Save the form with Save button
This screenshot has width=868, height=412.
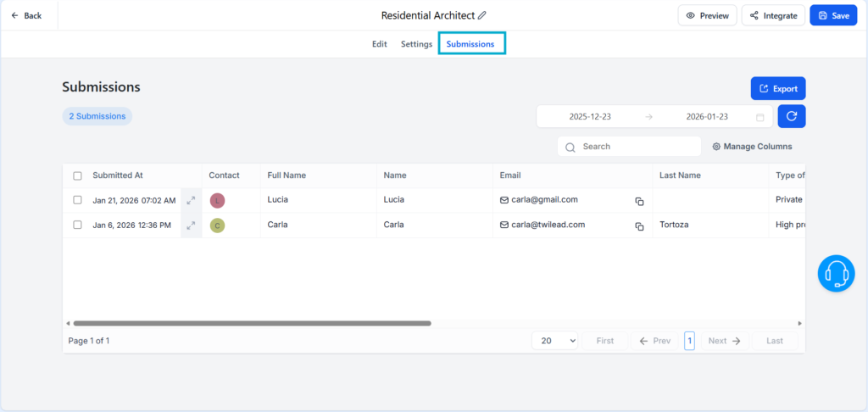(833, 15)
